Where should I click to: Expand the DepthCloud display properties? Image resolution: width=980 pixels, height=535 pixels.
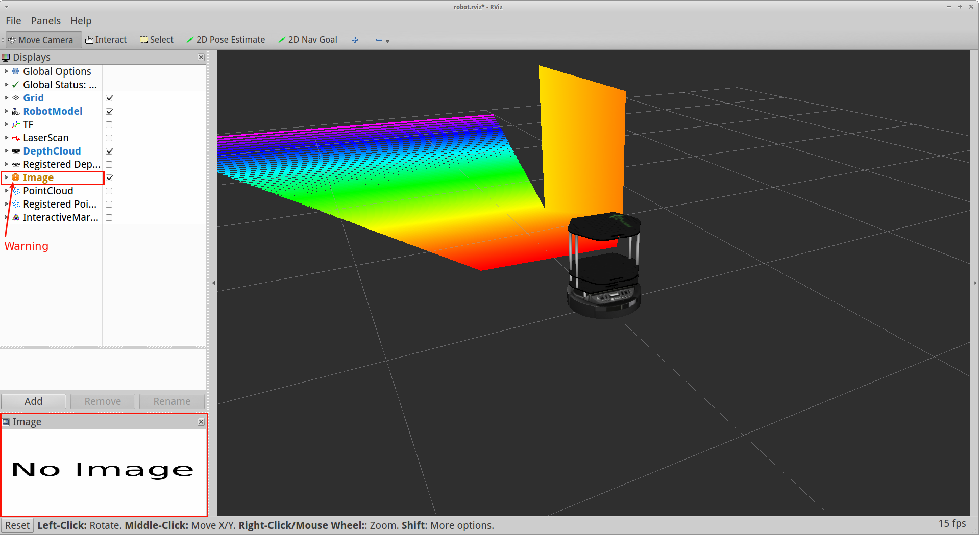(6, 151)
